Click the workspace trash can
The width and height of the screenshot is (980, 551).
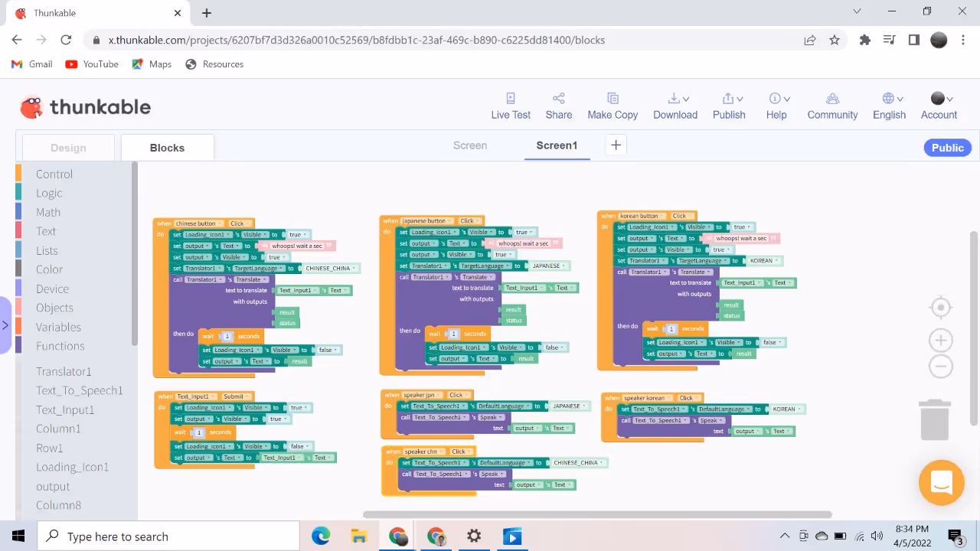pos(934,419)
